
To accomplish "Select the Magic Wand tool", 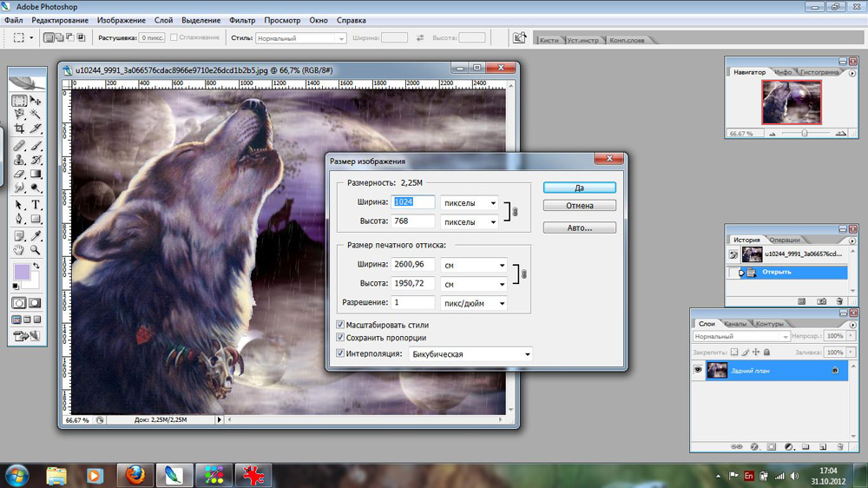I will pos(36,114).
